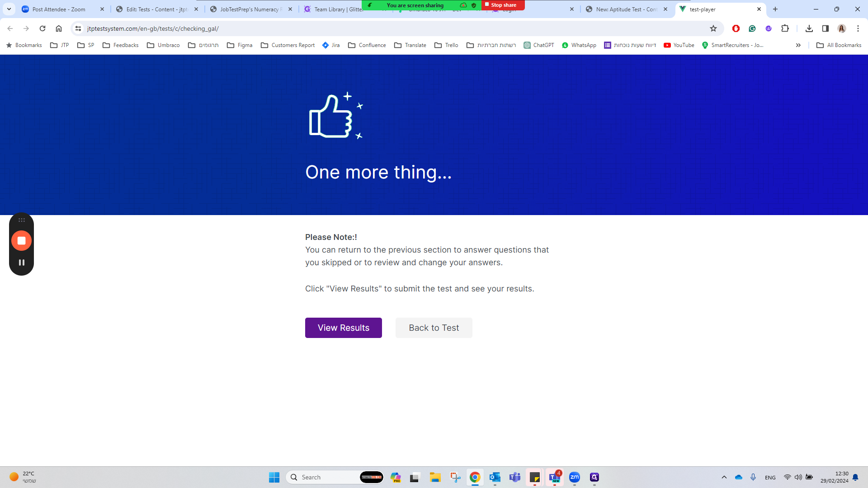Screen dimensions: 868x488
Task: Click the Back to Test button
Action: click(434, 328)
